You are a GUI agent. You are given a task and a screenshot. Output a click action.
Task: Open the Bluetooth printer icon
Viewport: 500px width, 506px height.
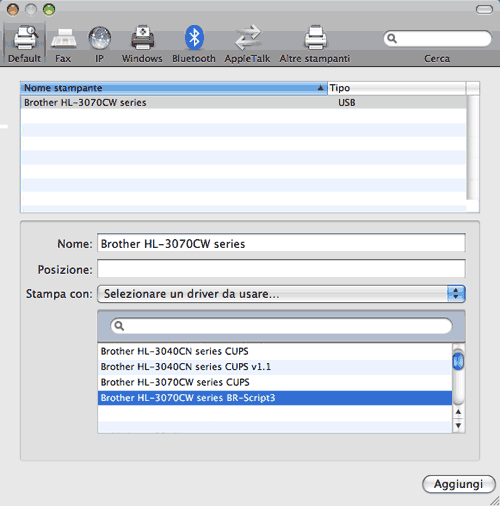click(194, 37)
